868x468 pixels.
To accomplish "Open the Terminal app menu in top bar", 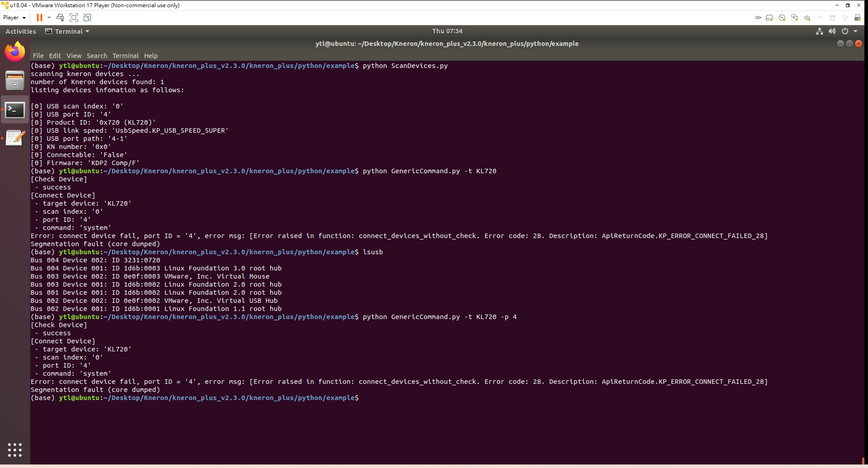I will [68, 31].
